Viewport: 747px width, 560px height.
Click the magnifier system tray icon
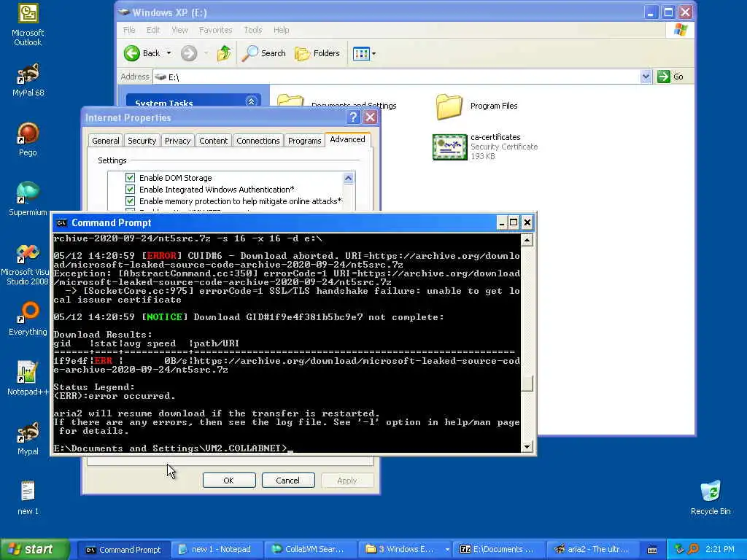[693, 549]
